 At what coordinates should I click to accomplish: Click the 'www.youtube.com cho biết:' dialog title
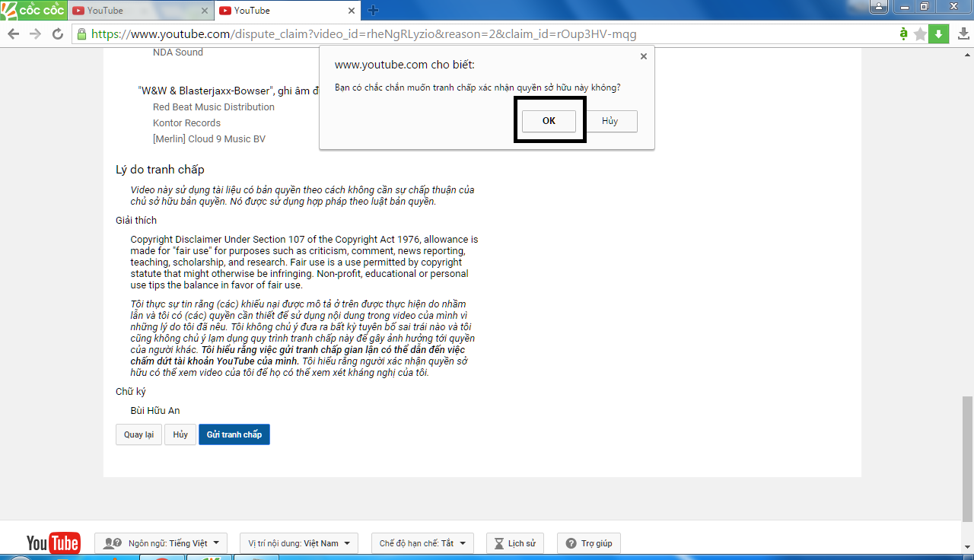pyautogui.click(x=405, y=65)
